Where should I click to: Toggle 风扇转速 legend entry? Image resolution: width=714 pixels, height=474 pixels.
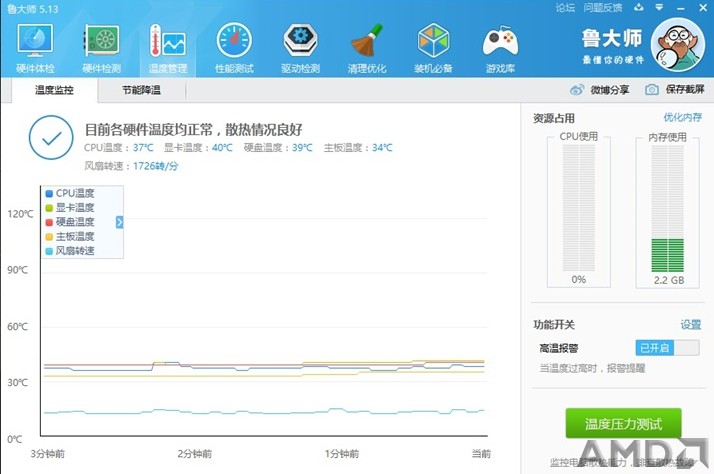[70, 251]
